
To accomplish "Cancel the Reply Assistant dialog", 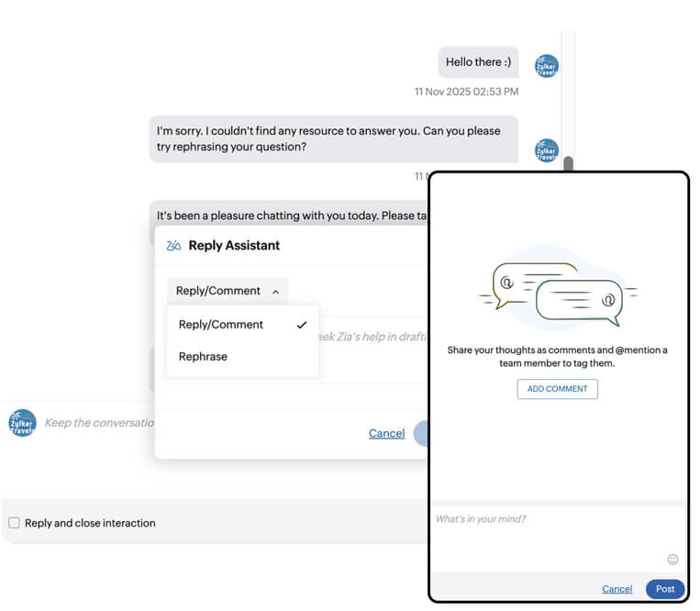I will pos(386,433).
